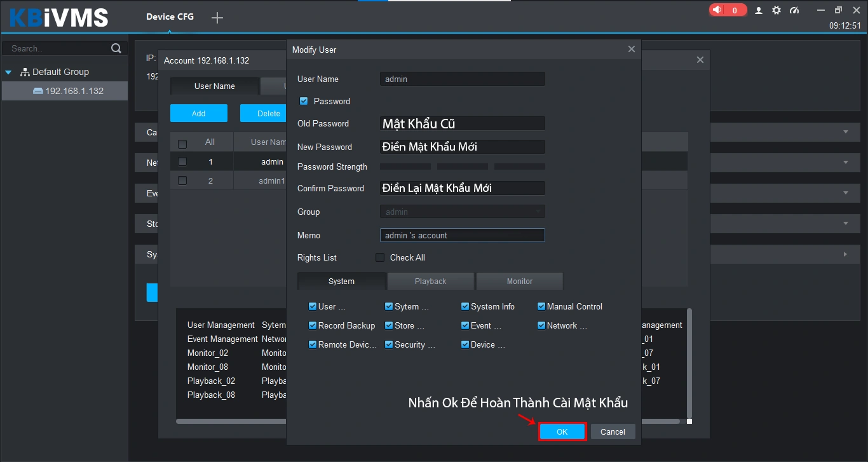This screenshot has height=462, width=868.
Task: Collapse the Default Group tree node
Action: pyautogui.click(x=9, y=72)
